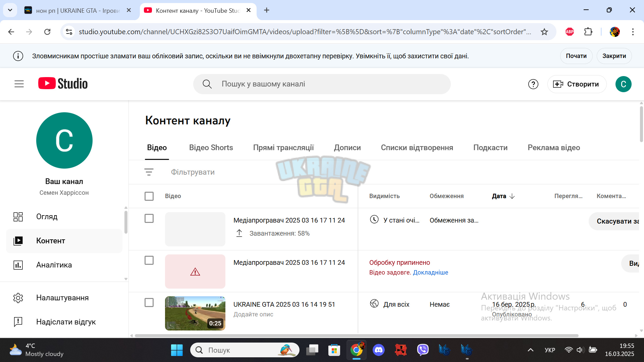This screenshot has height=362, width=644.
Task: Open Task View on the taskbar
Action: 312,350
